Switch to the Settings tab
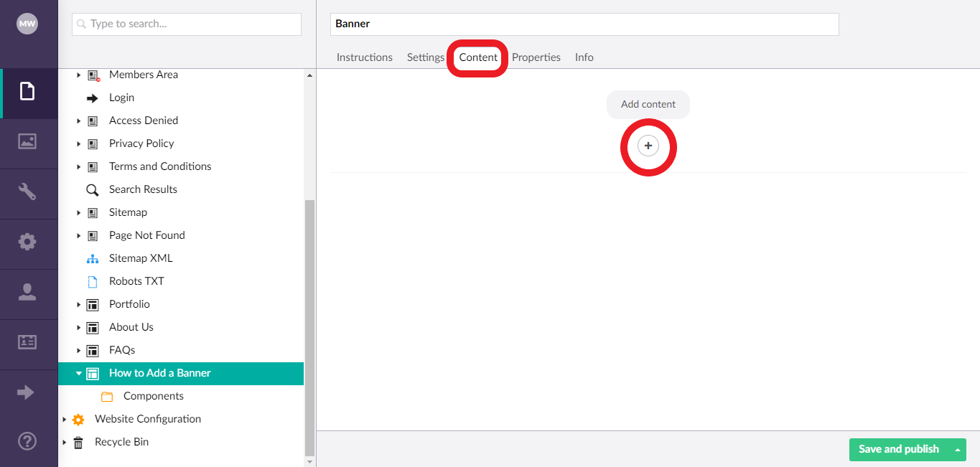This screenshot has width=980, height=467. point(426,57)
